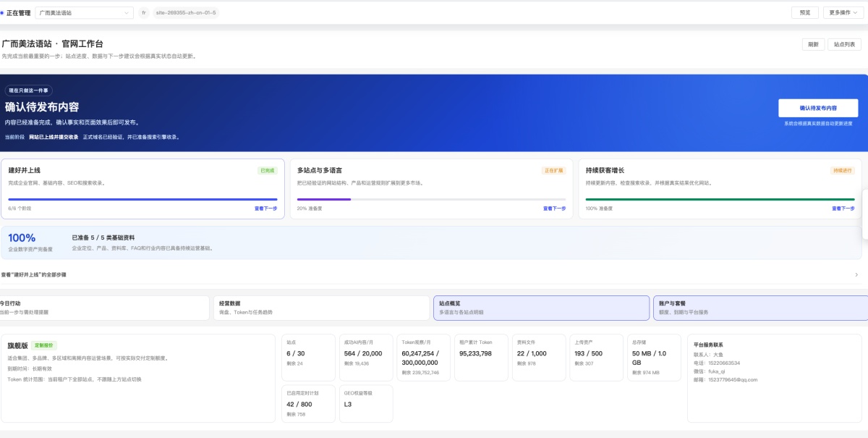Click the 20% 准备度 text

pos(310,208)
